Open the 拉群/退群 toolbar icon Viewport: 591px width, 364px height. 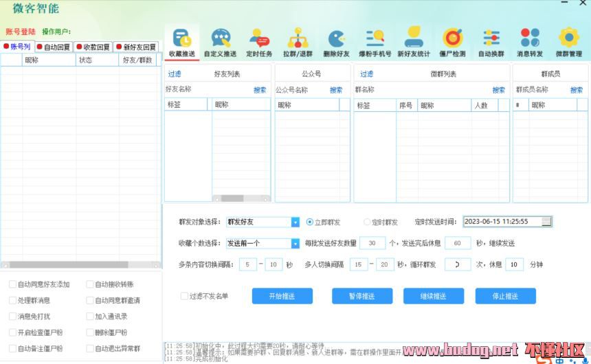[x=298, y=42]
